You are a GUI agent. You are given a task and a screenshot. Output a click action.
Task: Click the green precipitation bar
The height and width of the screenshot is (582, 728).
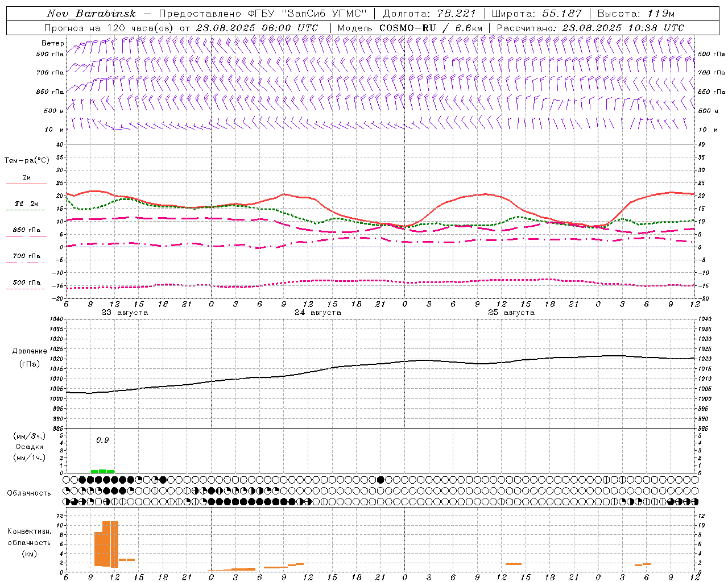[102, 471]
